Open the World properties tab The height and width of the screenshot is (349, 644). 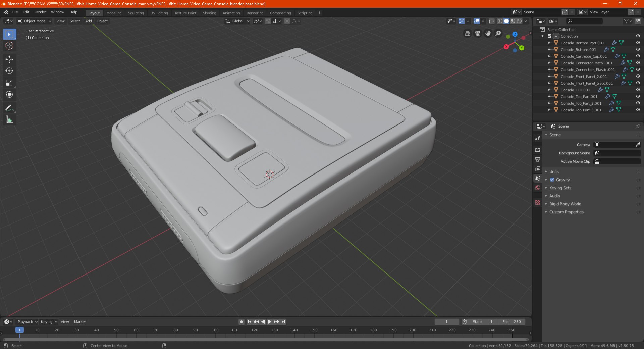[538, 188]
